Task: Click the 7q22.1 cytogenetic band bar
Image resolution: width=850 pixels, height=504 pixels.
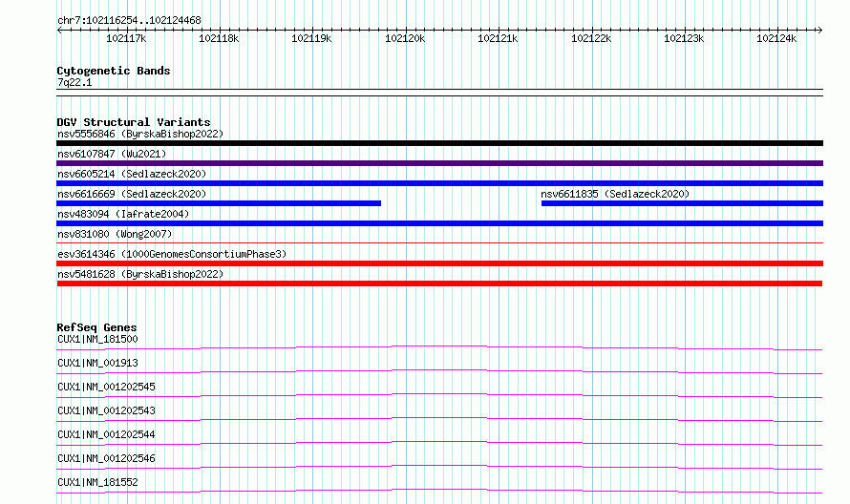Action: [x=439, y=93]
